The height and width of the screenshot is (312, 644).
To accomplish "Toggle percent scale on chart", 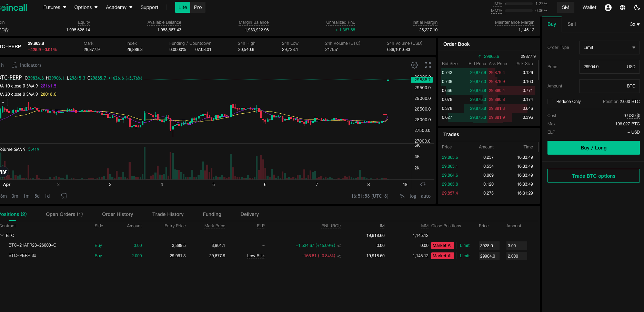I will pos(402,196).
